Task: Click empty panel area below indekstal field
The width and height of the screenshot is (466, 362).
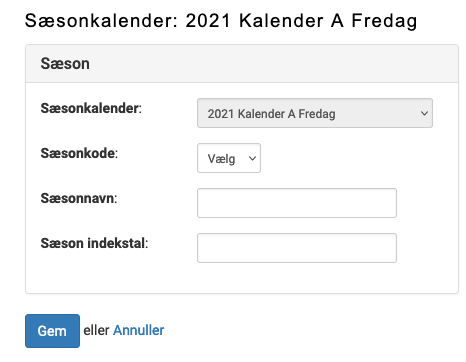Action: coord(242,278)
